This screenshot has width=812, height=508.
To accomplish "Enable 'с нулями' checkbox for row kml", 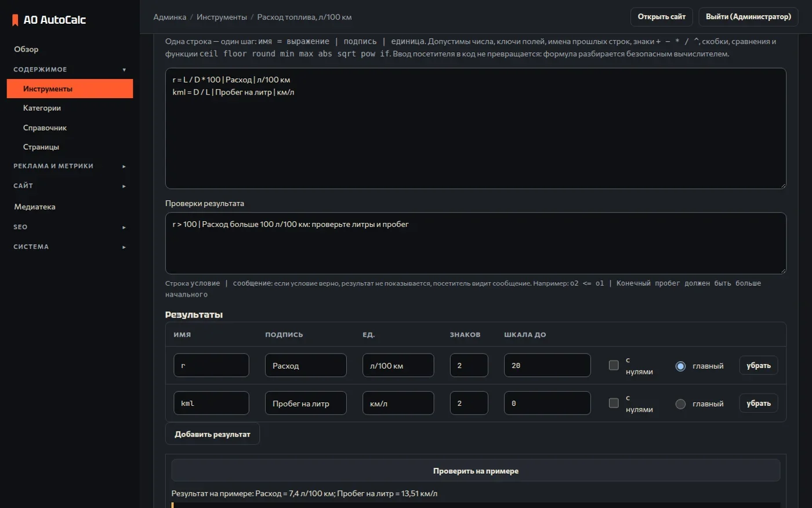I will click(614, 403).
